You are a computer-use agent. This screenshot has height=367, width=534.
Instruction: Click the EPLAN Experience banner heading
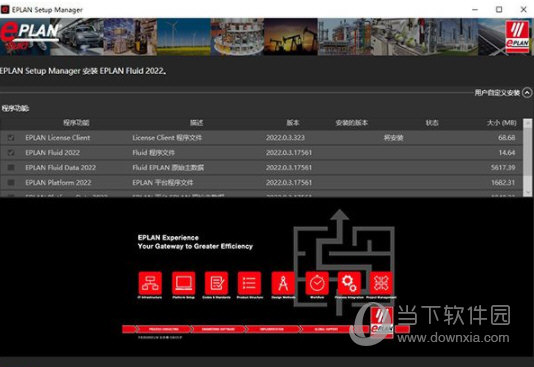point(168,238)
